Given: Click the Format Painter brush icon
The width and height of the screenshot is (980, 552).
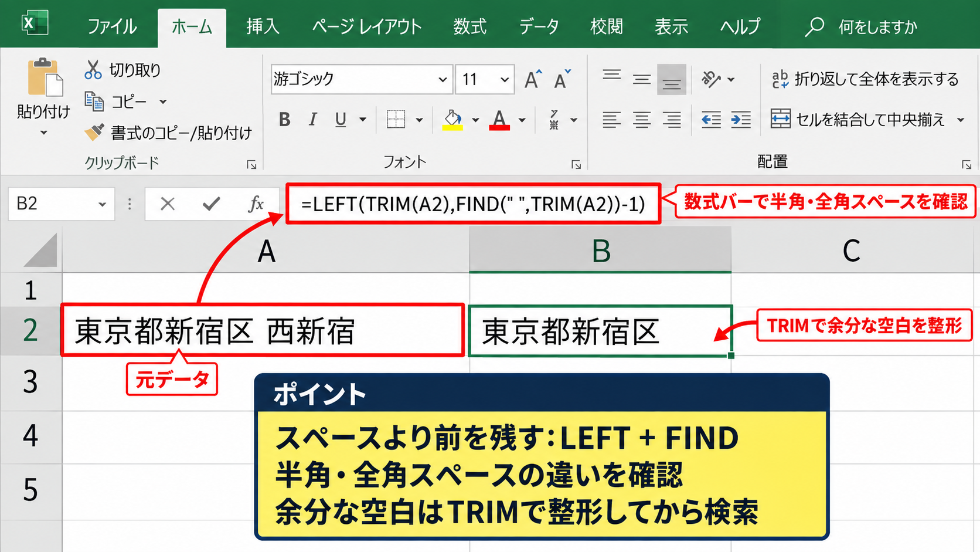Looking at the screenshot, I should click(x=94, y=132).
